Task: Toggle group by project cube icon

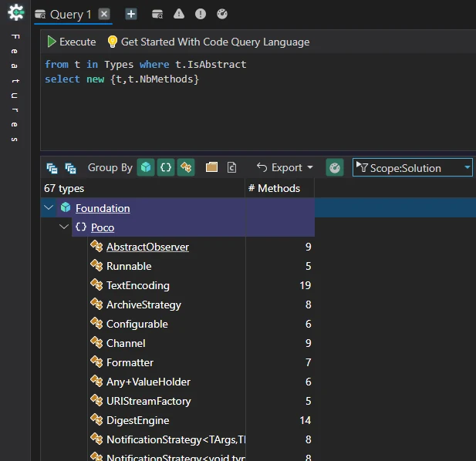Action: (146, 167)
